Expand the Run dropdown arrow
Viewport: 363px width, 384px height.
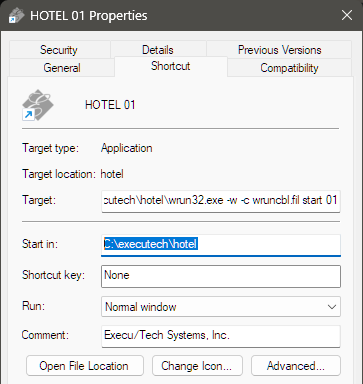click(x=332, y=307)
